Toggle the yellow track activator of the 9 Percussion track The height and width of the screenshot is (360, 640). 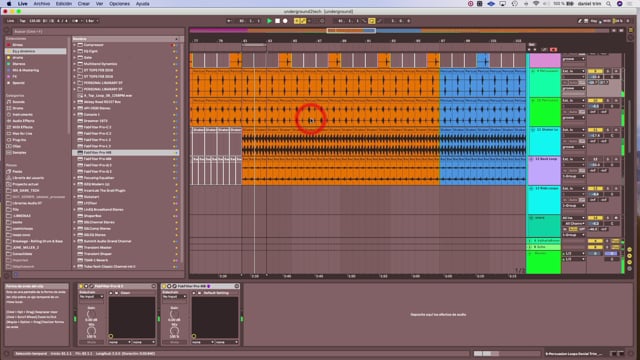click(x=595, y=71)
